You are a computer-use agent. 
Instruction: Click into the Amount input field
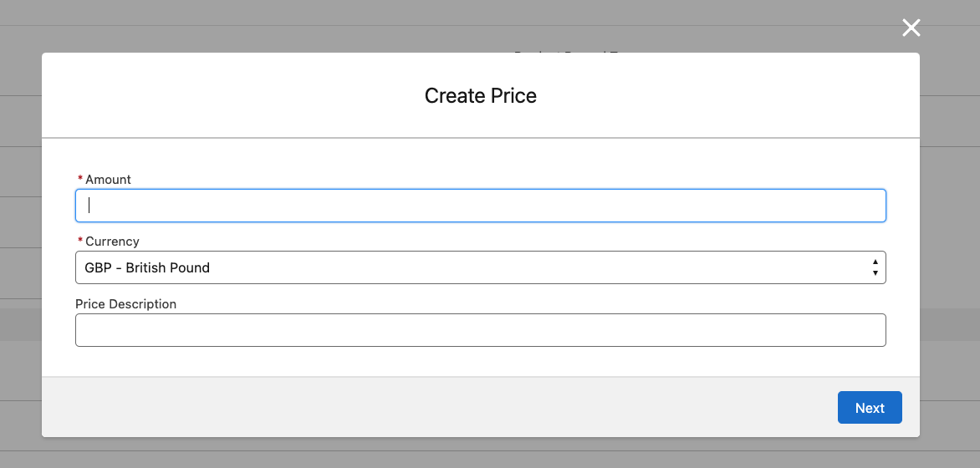point(480,206)
